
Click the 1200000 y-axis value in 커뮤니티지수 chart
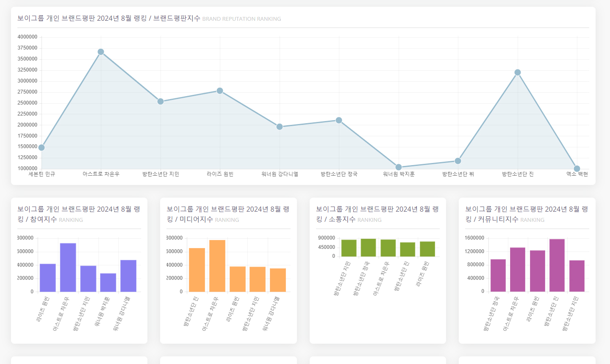[474, 251]
